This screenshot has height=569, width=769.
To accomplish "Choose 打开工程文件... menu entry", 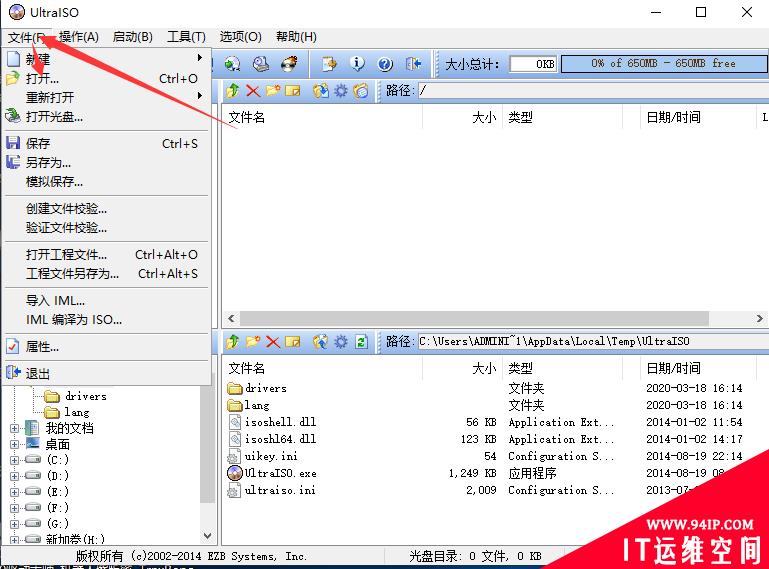I will pyautogui.click(x=107, y=255).
